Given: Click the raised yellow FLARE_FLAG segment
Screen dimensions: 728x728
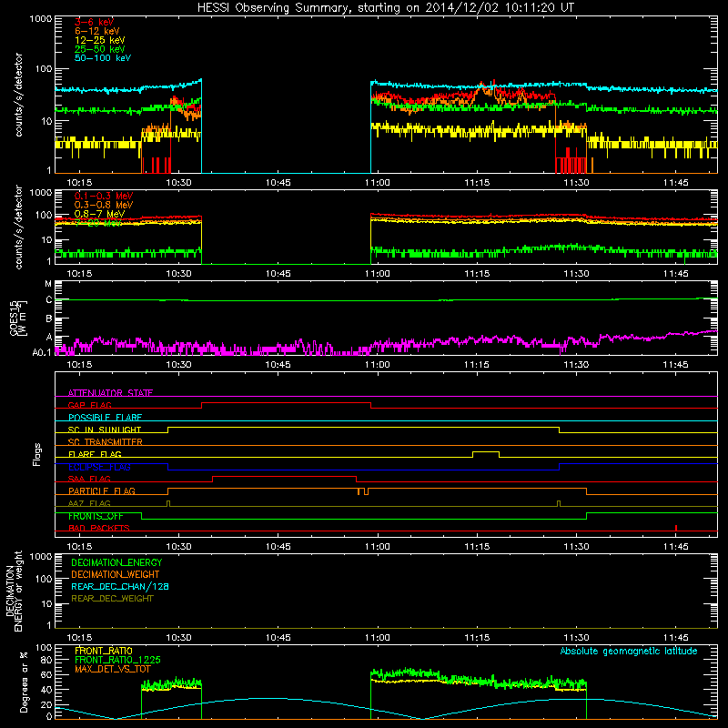Looking at the screenshot, I should tap(486, 451).
